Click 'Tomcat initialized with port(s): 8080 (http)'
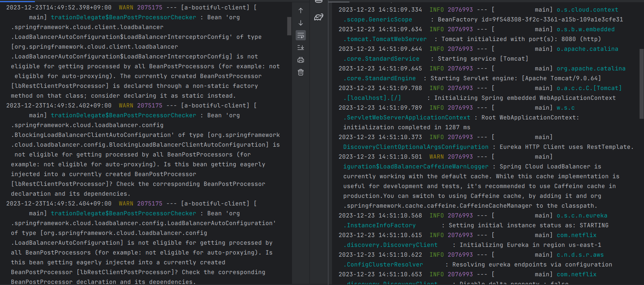 coord(521,39)
